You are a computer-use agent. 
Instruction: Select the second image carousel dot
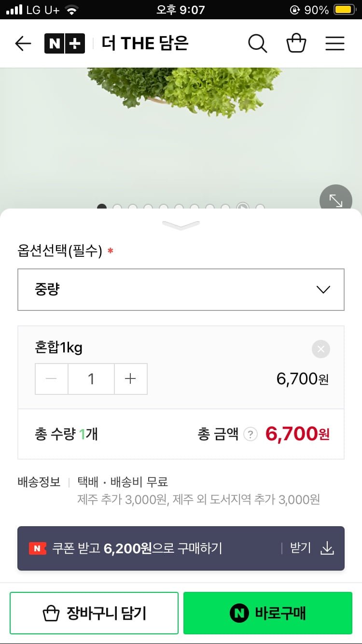117,208
